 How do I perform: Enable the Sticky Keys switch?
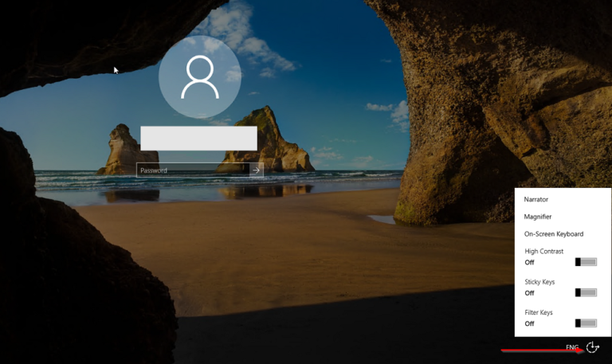pos(586,292)
